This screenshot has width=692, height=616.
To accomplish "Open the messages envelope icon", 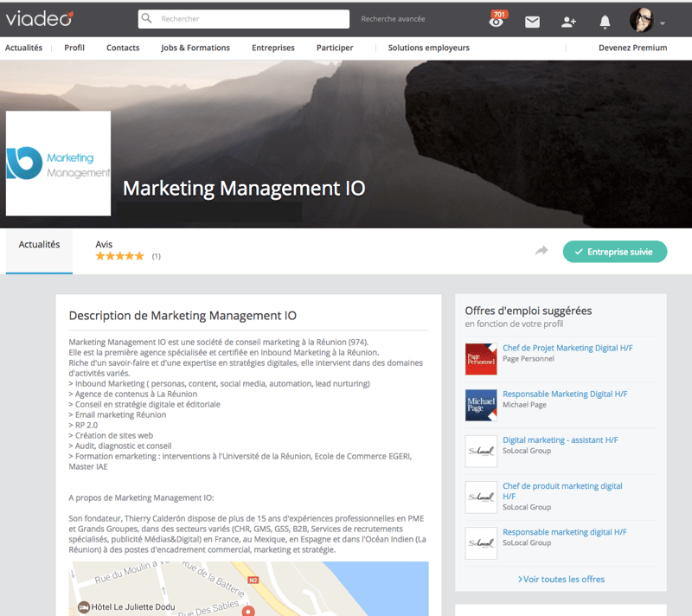I will (x=532, y=22).
